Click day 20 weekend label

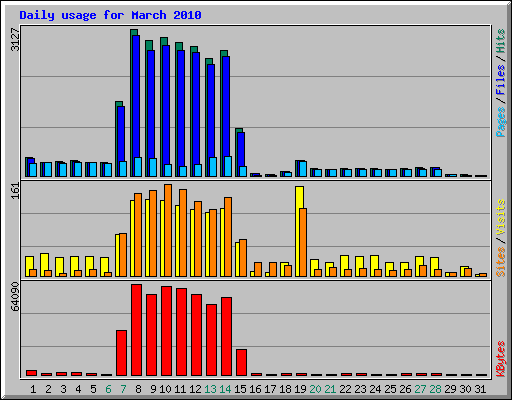(315, 389)
